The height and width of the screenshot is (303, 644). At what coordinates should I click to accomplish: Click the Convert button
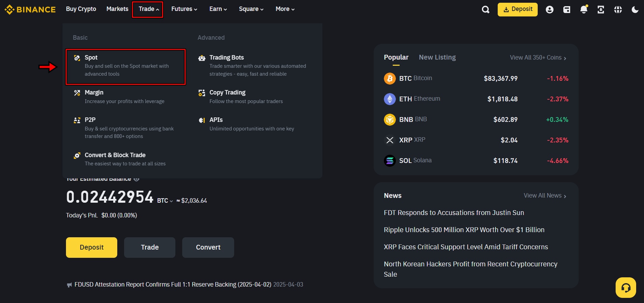pyautogui.click(x=208, y=247)
